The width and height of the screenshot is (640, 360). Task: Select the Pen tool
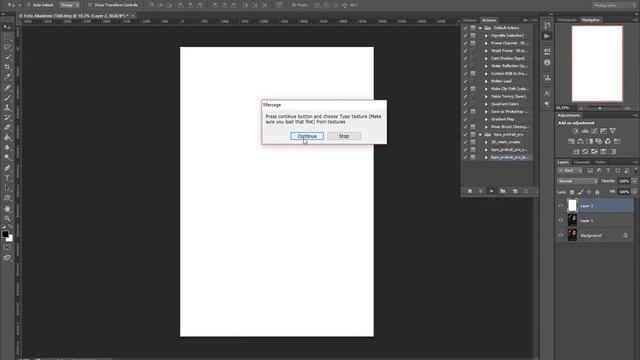(x=7, y=168)
